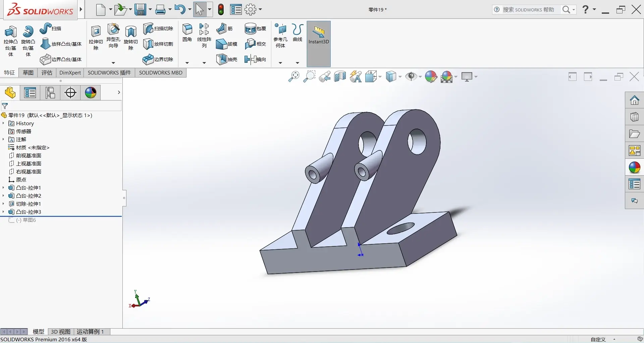
Task: Open the Reference Geometry (参考几何体) dropdown arrow
Action: point(280,63)
